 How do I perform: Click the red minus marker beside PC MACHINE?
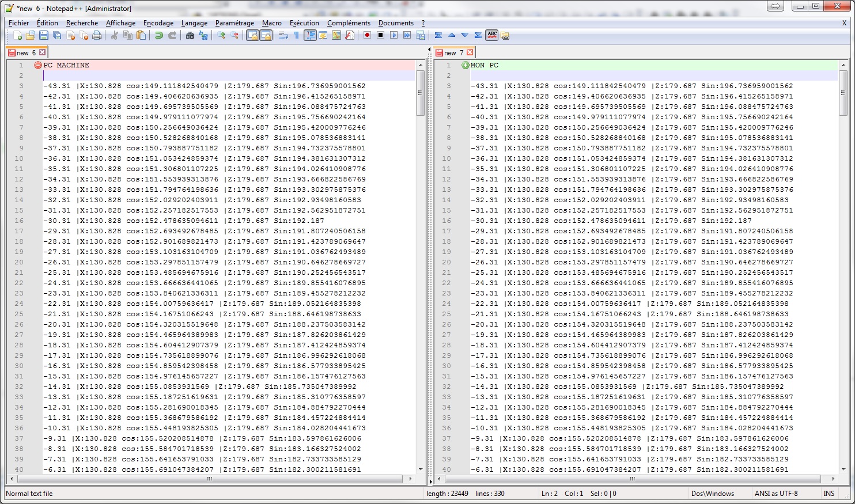point(38,65)
